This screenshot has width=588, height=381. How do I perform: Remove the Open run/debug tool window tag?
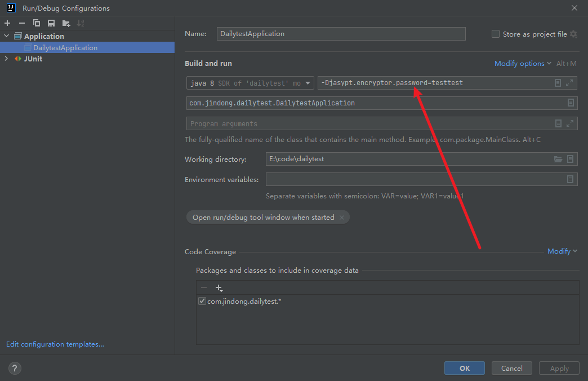pyautogui.click(x=342, y=218)
